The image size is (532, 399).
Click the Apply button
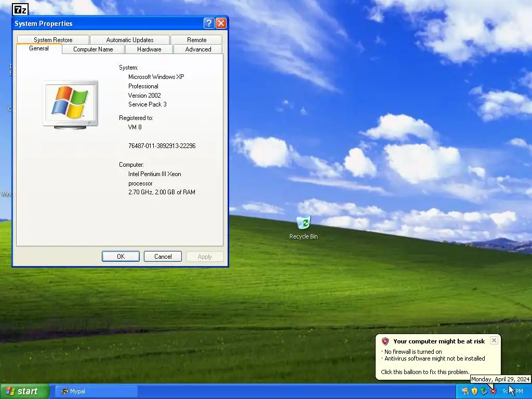click(205, 257)
